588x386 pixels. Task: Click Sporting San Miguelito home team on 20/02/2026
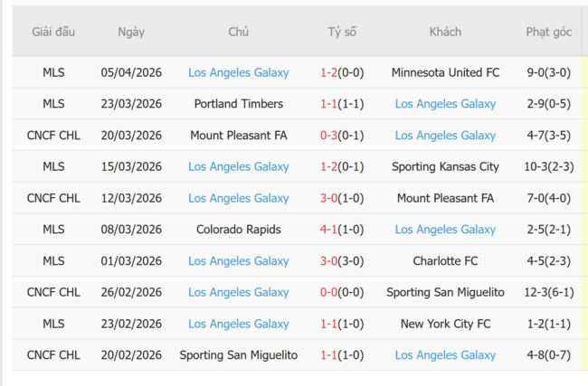(x=239, y=355)
